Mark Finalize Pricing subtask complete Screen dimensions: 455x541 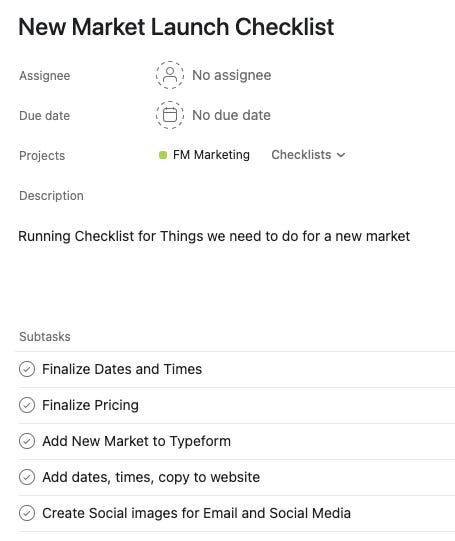click(x=27, y=405)
